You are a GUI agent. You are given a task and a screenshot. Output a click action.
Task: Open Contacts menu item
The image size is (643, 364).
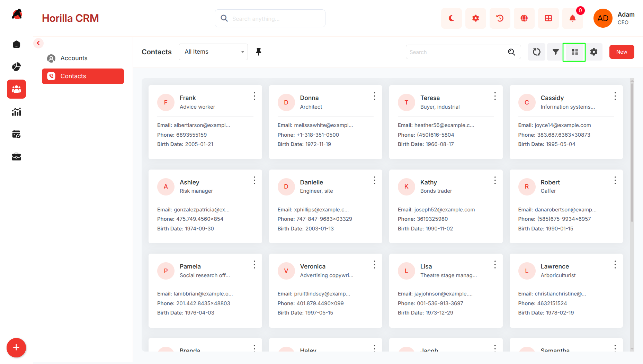(x=83, y=76)
